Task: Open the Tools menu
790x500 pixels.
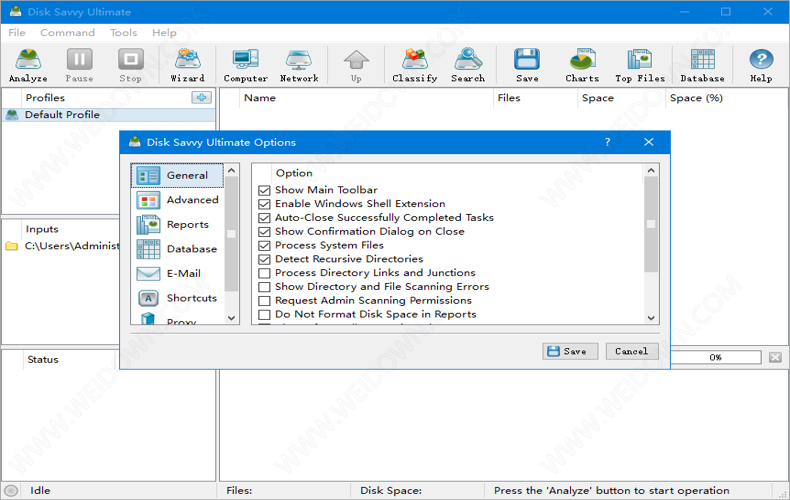Action: click(x=123, y=33)
